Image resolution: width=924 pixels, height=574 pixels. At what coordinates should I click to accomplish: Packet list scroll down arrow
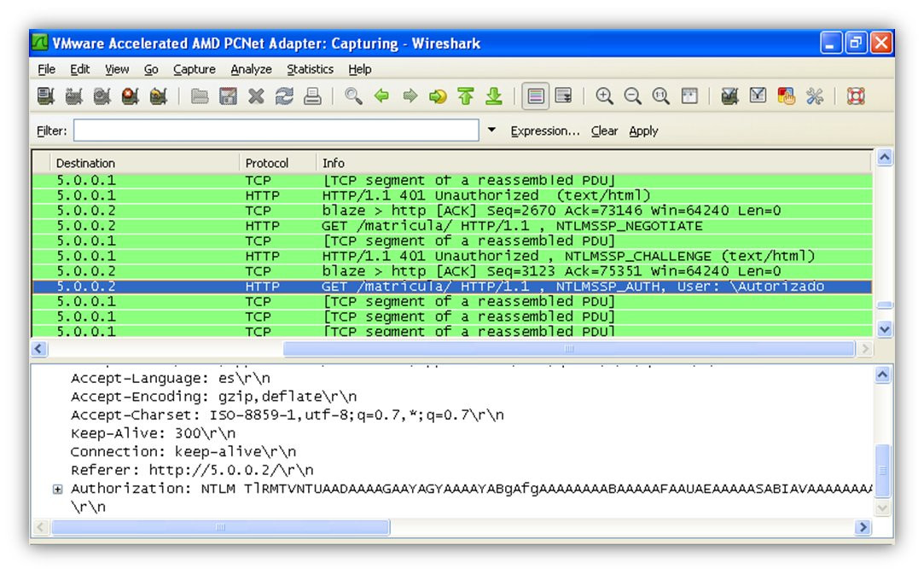coord(885,329)
